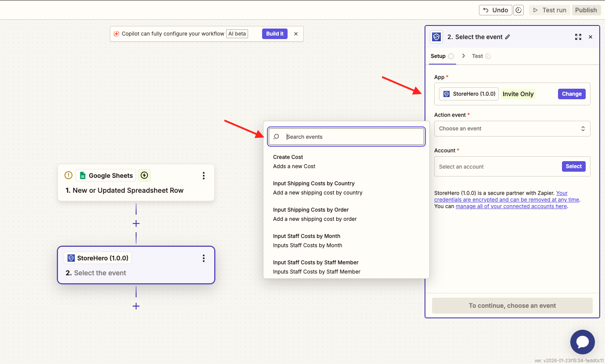
Task: Choose Input Staff Costs by Month
Action: click(346, 241)
